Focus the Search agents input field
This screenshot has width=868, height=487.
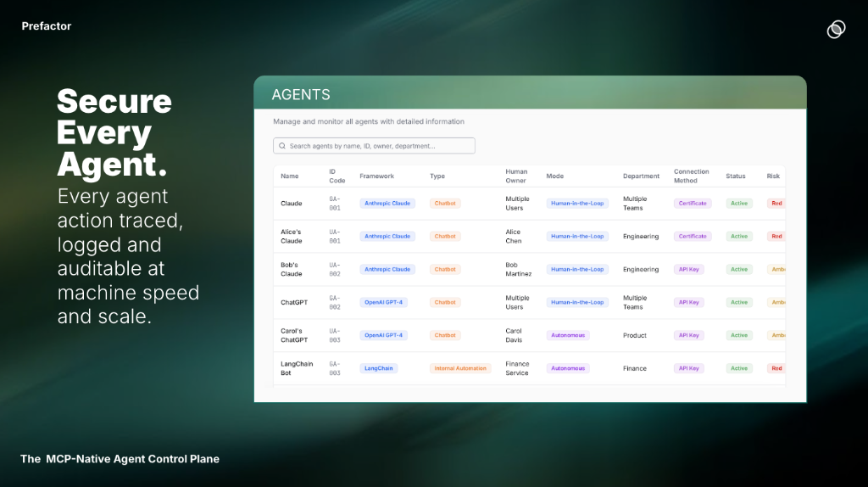pyautogui.click(x=374, y=146)
